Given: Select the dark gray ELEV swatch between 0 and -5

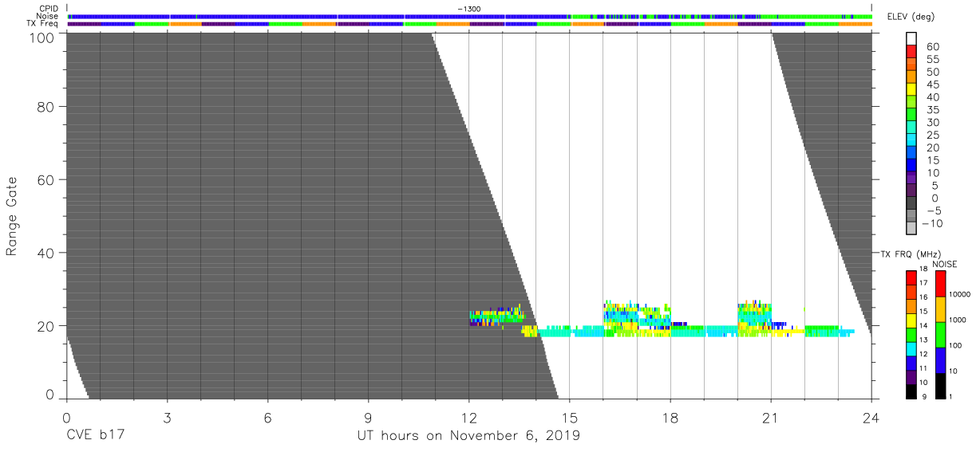Looking at the screenshot, I should (912, 204).
